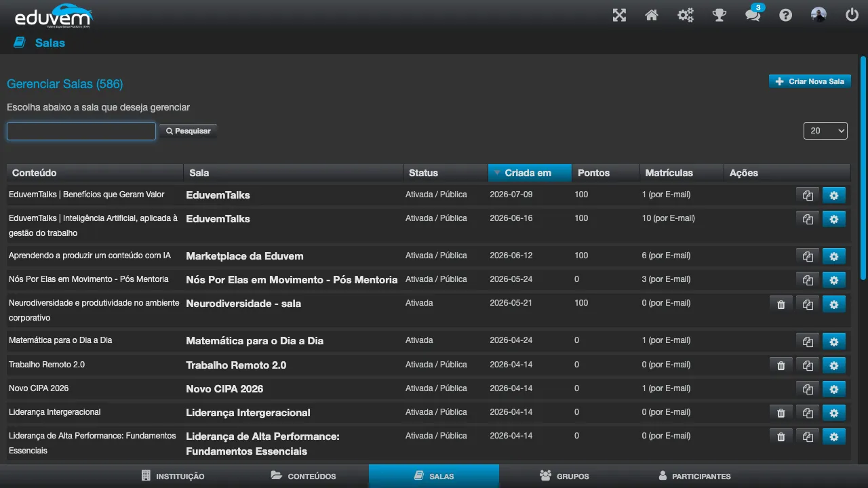Image resolution: width=868 pixels, height=488 pixels.
Task: Open the Salas breadcrumb link in header
Action: point(50,43)
